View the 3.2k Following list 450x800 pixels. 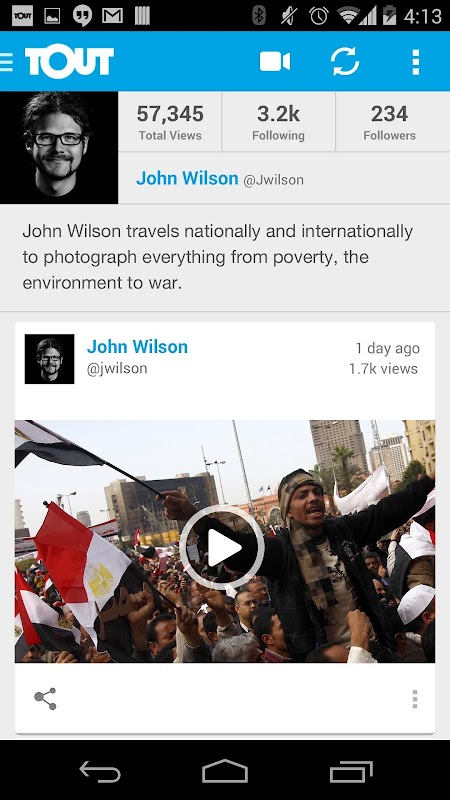[x=279, y=122]
